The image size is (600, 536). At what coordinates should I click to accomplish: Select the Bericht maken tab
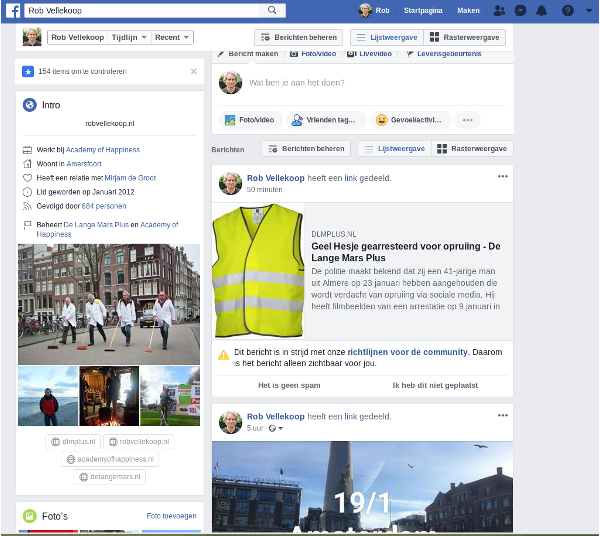248,54
